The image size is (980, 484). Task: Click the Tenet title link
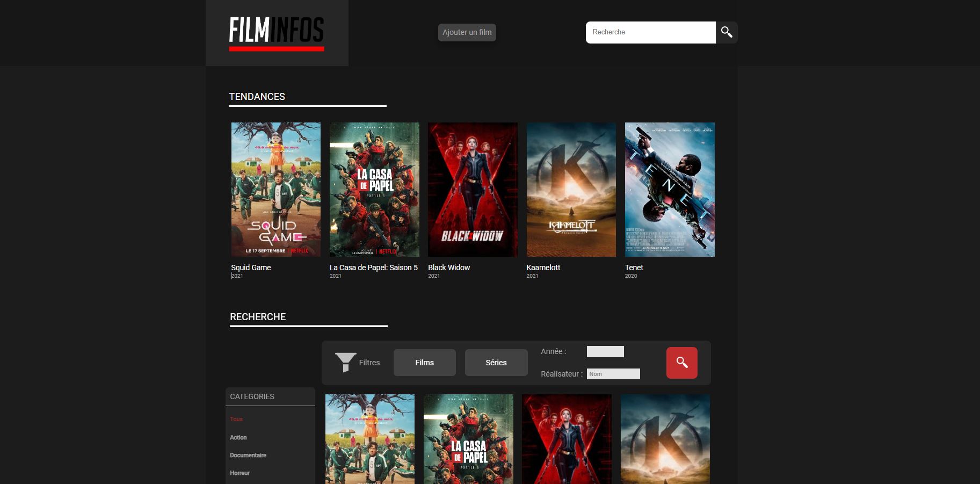click(x=634, y=268)
